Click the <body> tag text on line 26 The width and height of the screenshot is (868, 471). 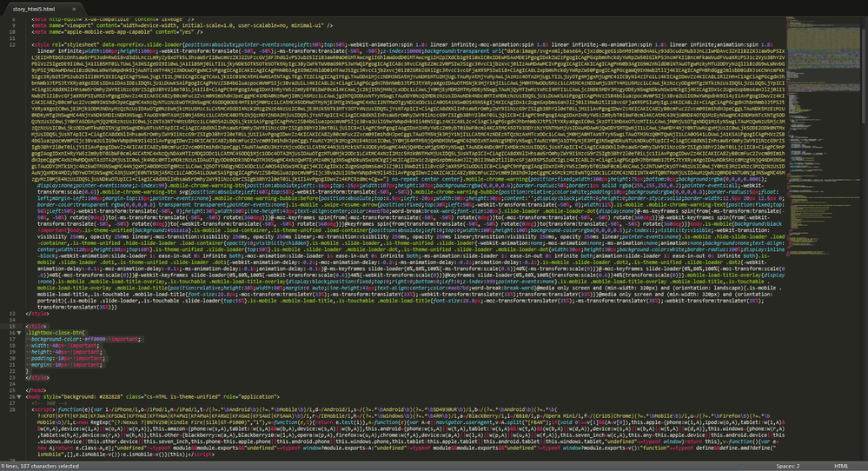(x=153, y=397)
